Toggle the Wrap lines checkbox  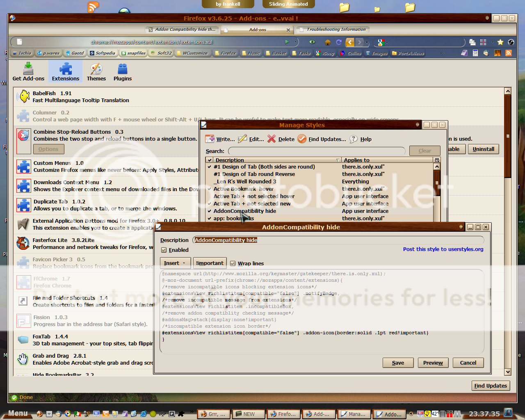(x=233, y=263)
